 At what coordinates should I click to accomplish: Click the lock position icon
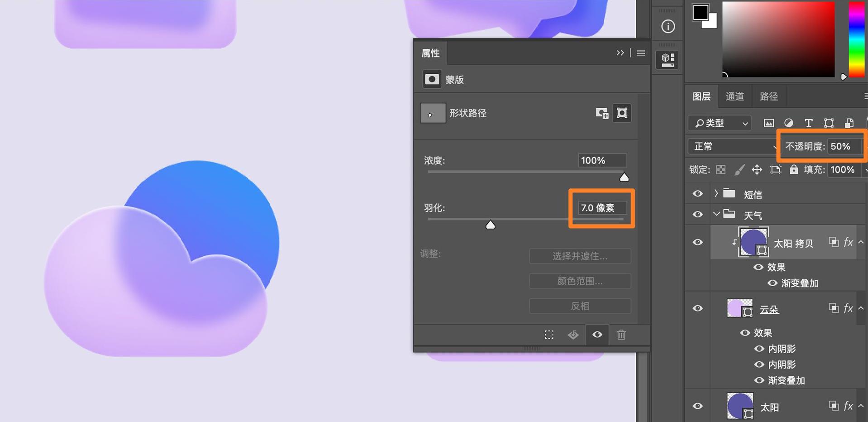(x=757, y=170)
